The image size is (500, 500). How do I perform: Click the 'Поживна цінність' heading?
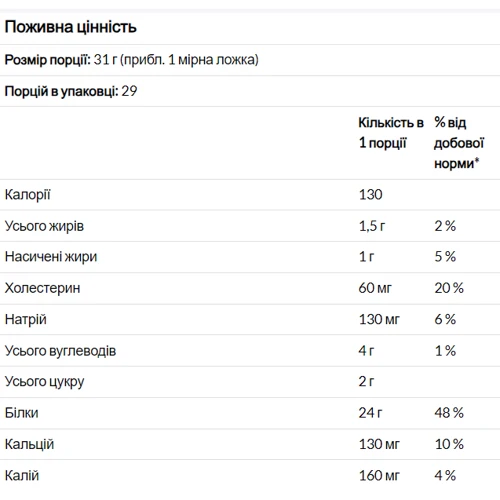(71, 27)
